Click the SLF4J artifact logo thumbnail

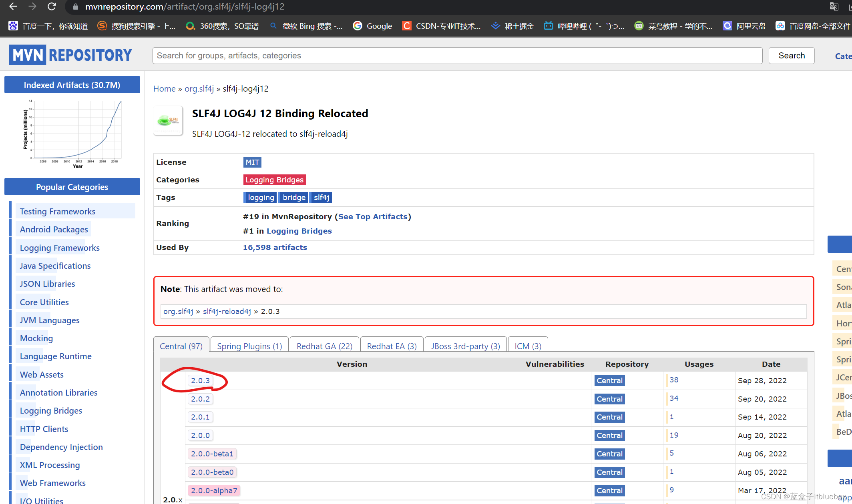coord(168,121)
